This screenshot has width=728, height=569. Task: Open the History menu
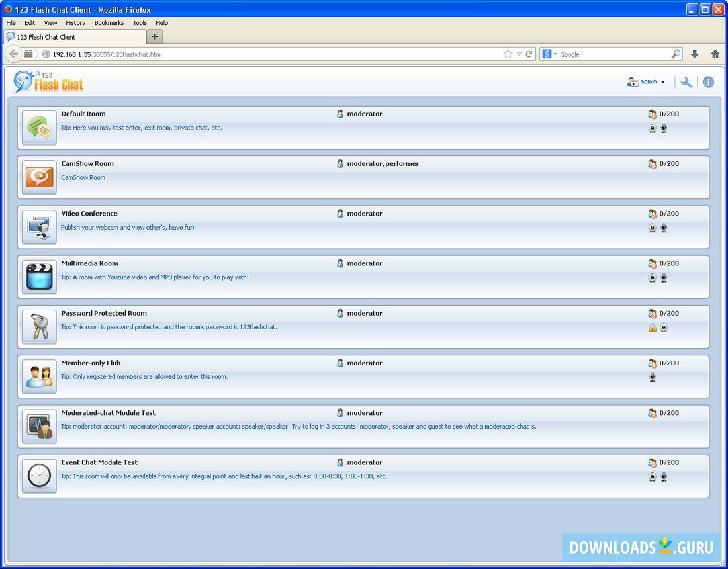[75, 23]
